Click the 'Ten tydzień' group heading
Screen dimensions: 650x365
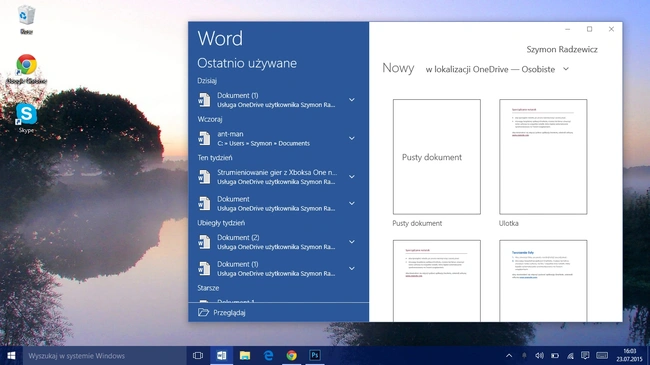(215, 158)
